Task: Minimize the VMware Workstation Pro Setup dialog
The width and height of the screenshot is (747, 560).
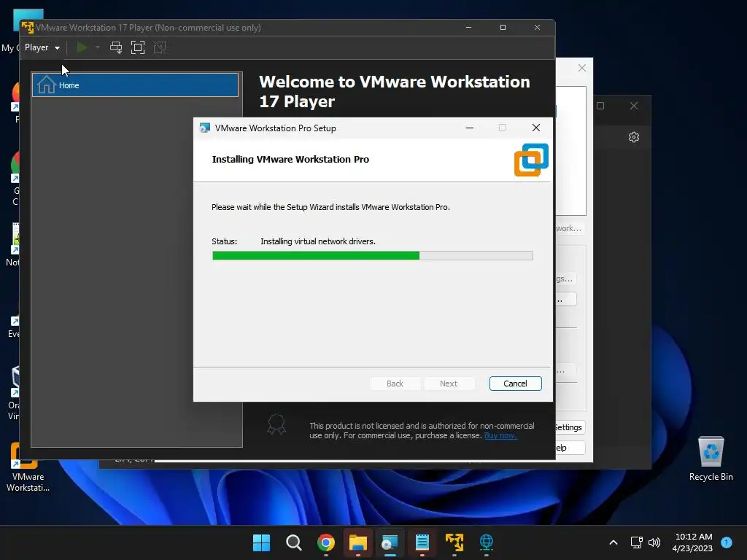Action: pyautogui.click(x=470, y=128)
